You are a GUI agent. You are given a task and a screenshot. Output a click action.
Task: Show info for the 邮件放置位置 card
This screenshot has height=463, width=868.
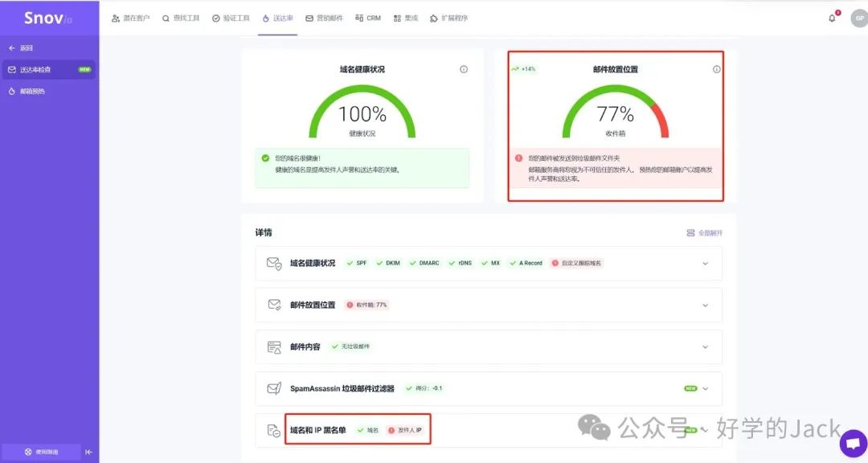click(x=716, y=69)
